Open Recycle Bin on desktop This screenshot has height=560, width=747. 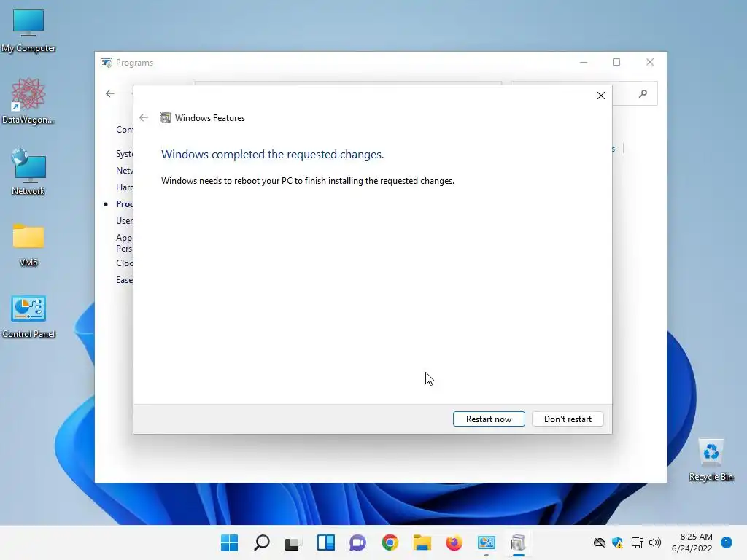click(711, 459)
